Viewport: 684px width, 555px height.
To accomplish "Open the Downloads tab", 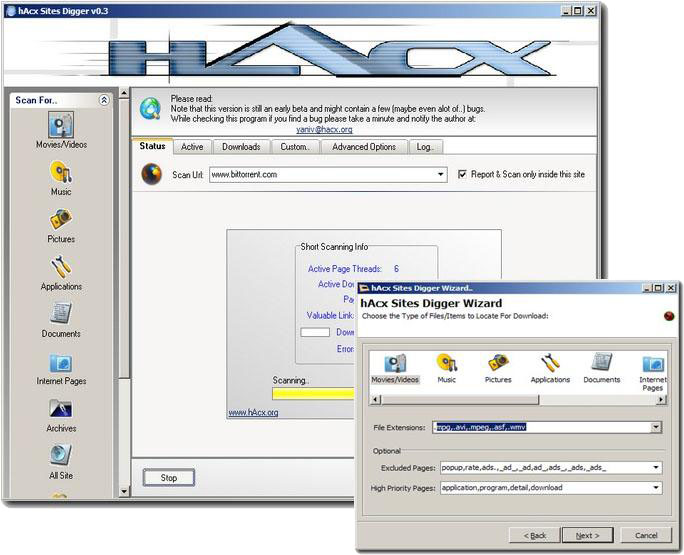I will pyautogui.click(x=241, y=147).
